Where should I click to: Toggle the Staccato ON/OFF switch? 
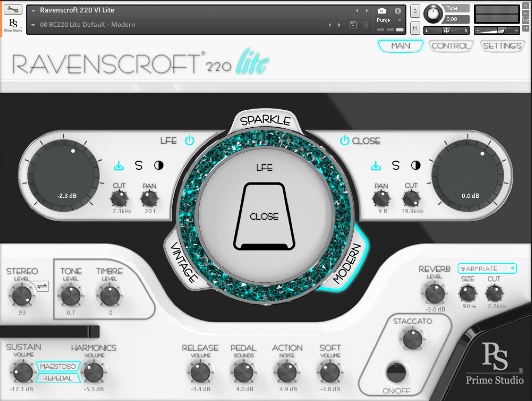[396, 373]
